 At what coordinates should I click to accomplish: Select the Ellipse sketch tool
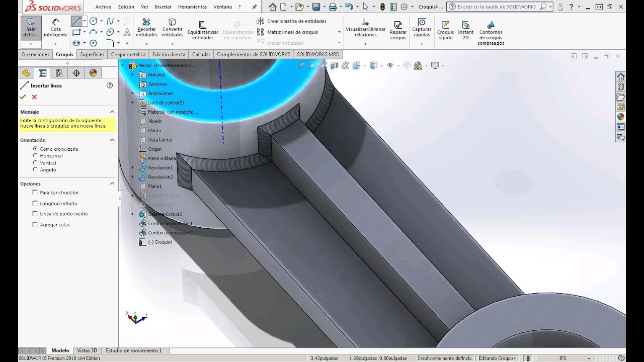pyautogui.click(x=110, y=32)
